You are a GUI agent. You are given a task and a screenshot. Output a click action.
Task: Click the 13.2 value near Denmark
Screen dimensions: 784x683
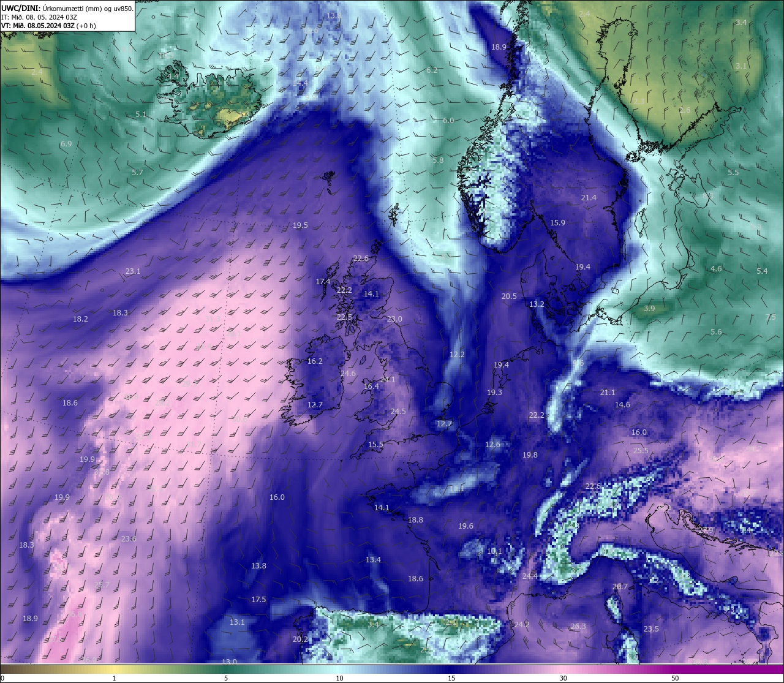[537, 304]
